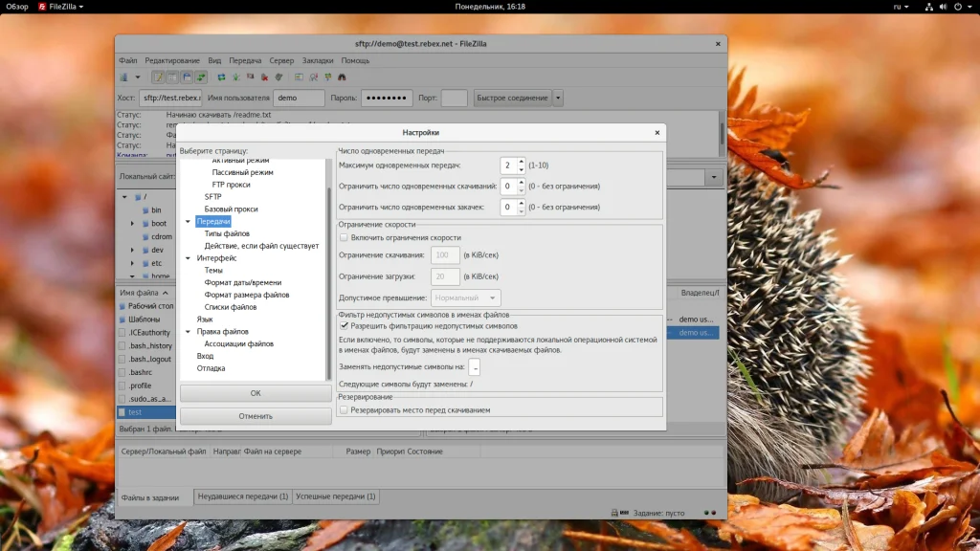The width and height of the screenshot is (980, 551).
Task: Enable 'Включить ограничения скорости' checkbox
Action: pos(345,237)
